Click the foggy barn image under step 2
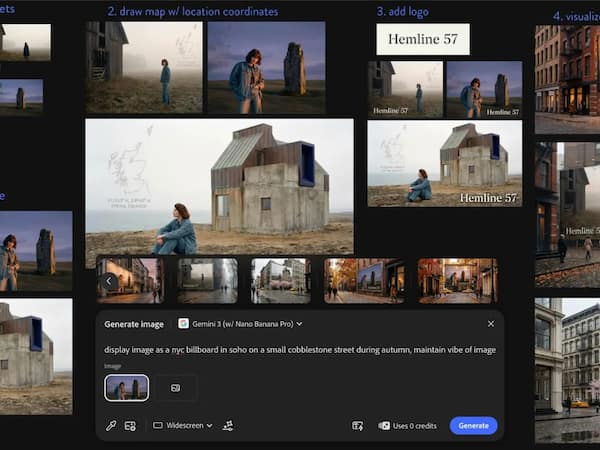The image size is (600, 450). coord(144,67)
